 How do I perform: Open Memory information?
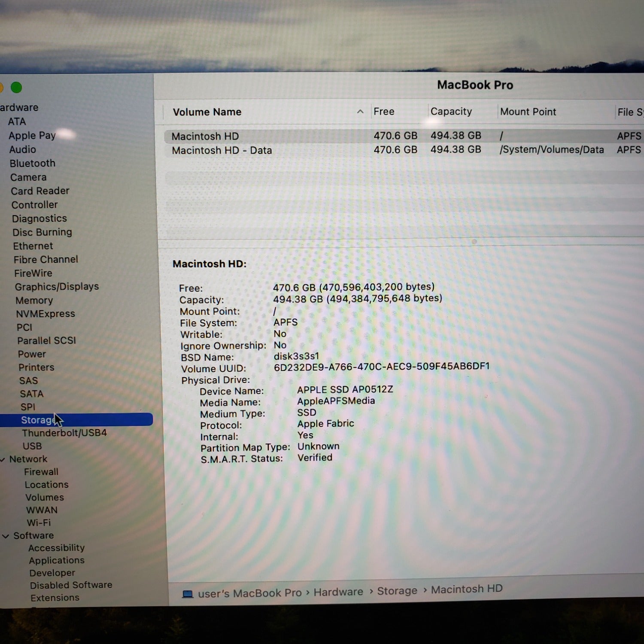pyautogui.click(x=34, y=300)
